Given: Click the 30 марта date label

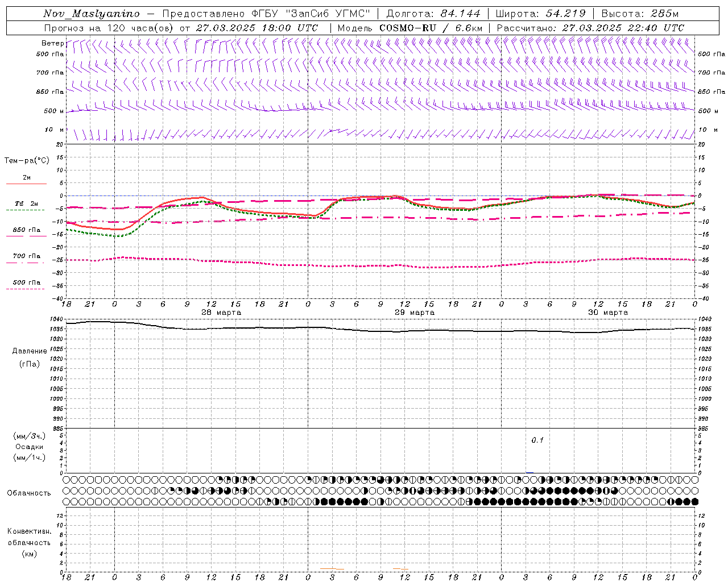Looking at the screenshot, I should coord(608,313).
